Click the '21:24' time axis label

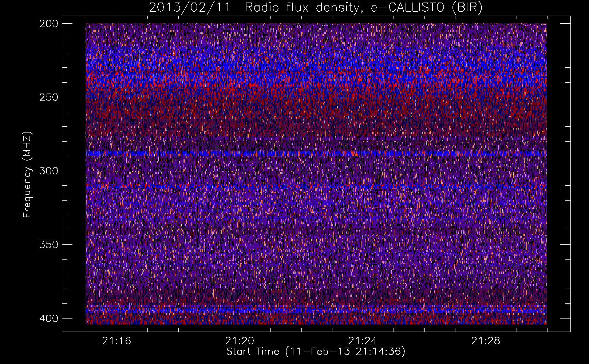363,341
